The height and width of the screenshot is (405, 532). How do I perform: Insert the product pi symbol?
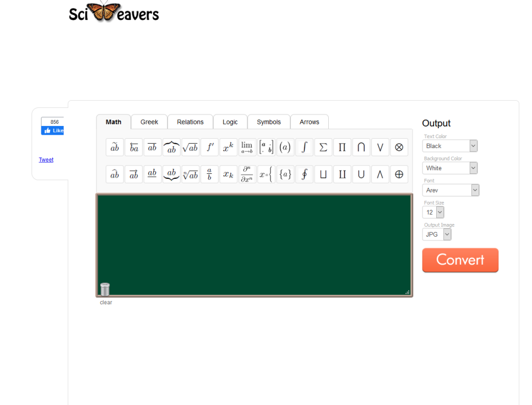tap(342, 147)
